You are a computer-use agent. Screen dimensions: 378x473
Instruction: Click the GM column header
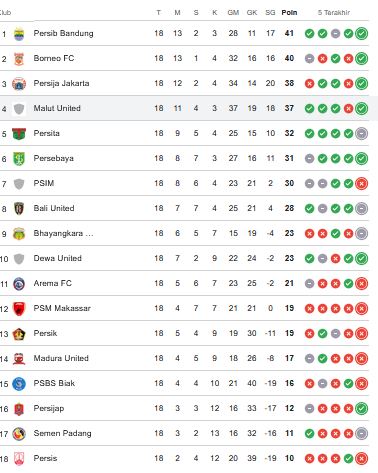tap(233, 13)
